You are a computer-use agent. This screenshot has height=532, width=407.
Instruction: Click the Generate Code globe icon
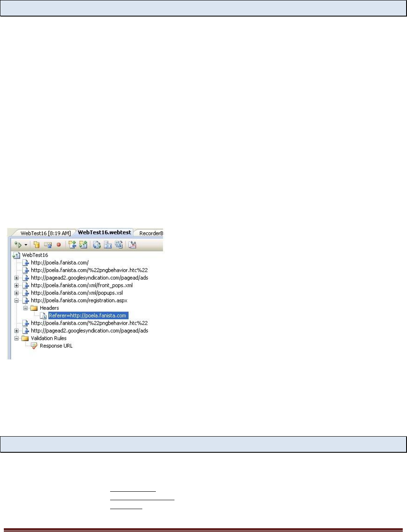point(97,245)
